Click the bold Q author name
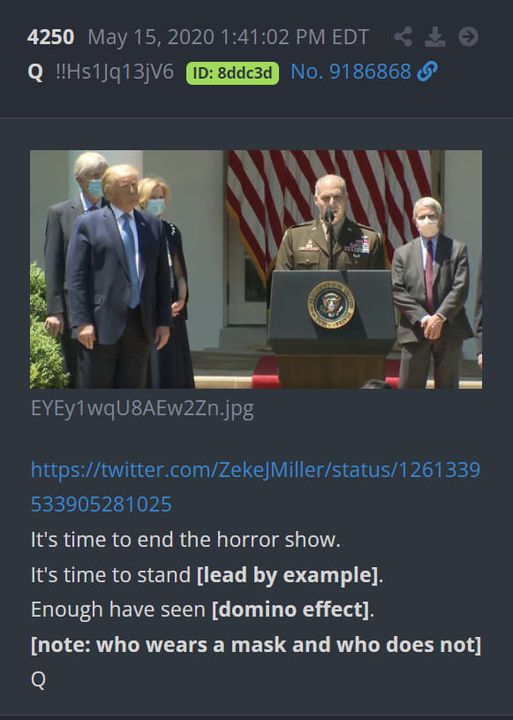This screenshot has width=513, height=720. point(35,72)
